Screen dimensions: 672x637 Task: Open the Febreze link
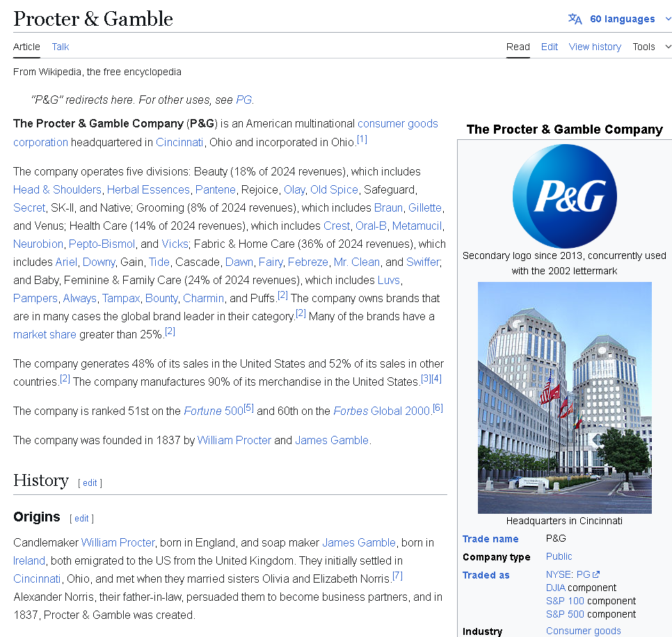tap(307, 262)
